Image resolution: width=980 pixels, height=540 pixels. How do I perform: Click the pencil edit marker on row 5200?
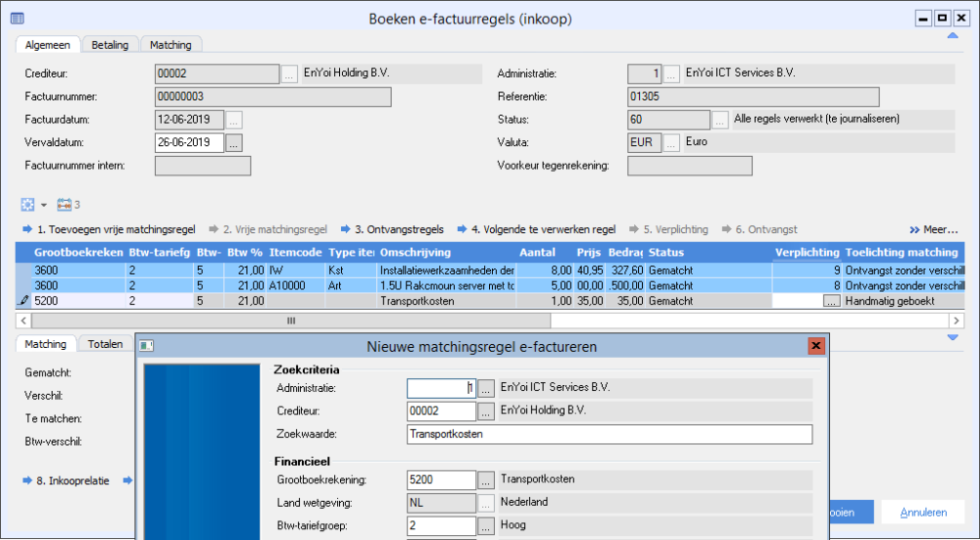point(24,301)
